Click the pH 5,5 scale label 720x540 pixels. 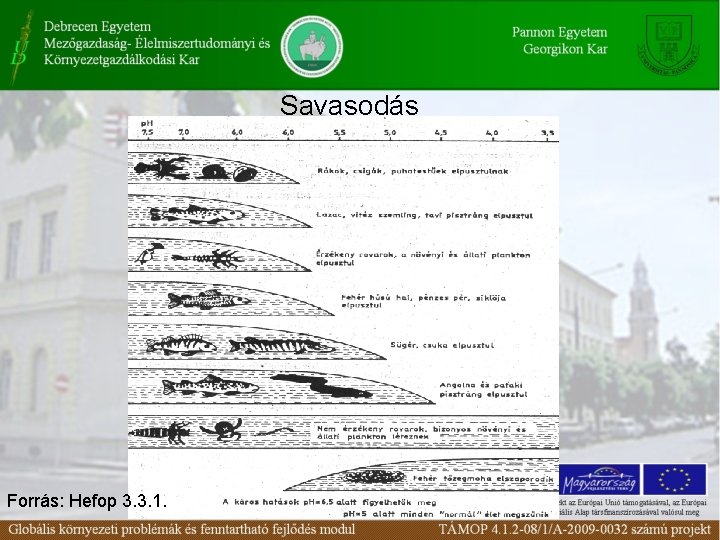tap(339, 132)
